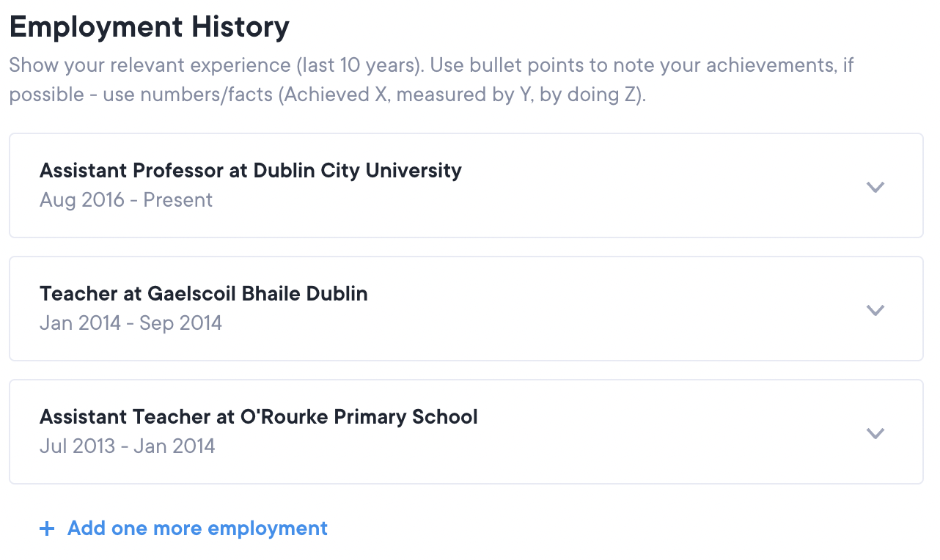Viewport: 940px width, 560px height.
Task: Click 'Sep 2014' end date in Teacher entry
Action: pos(180,323)
